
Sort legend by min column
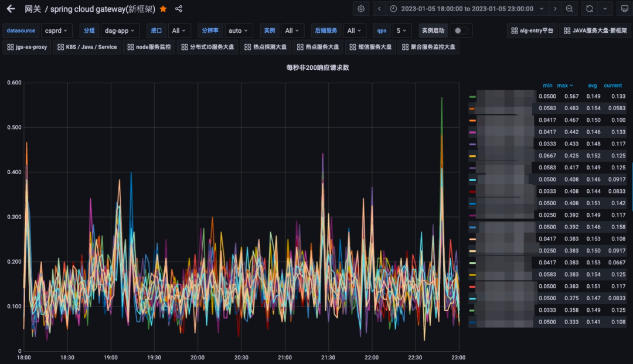click(x=547, y=86)
